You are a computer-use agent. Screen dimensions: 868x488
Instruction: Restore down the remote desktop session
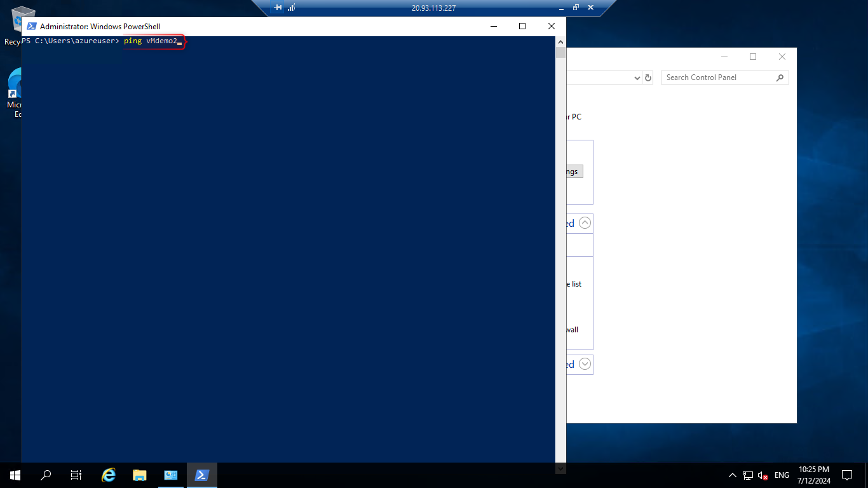576,8
